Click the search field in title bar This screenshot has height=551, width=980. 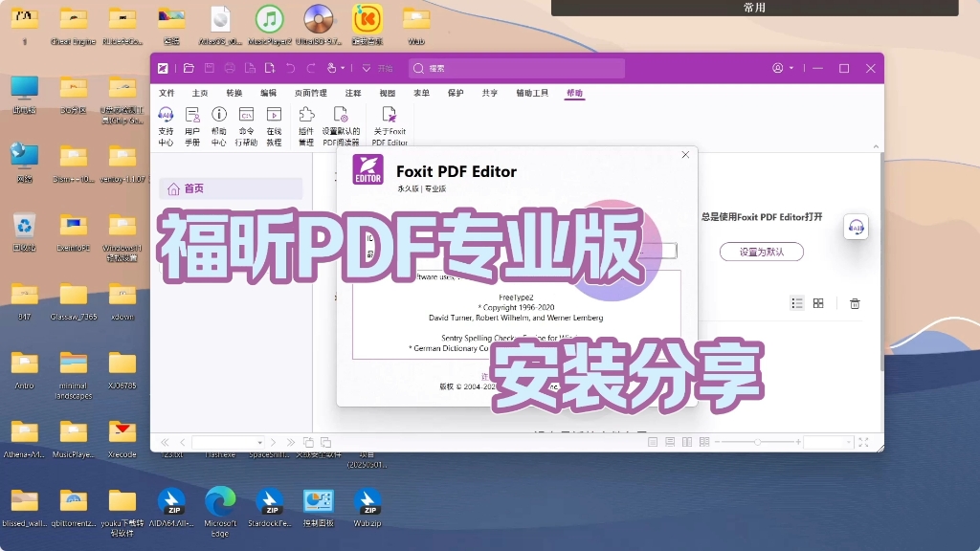(x=517, y=68)
